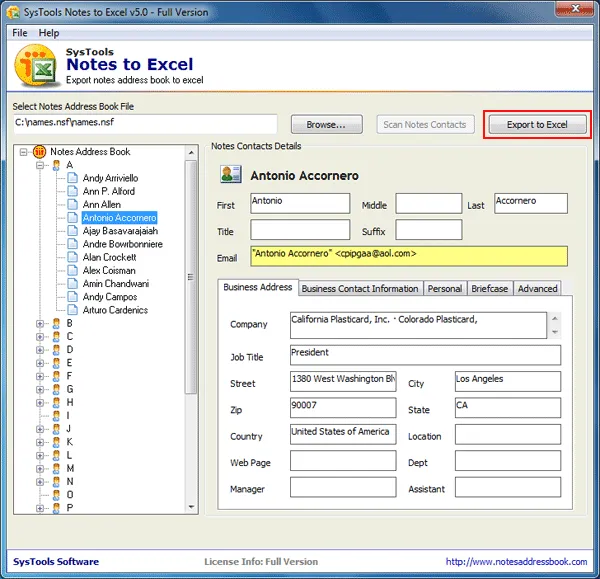Click the person icon beside group D

[x=56, y=350]
